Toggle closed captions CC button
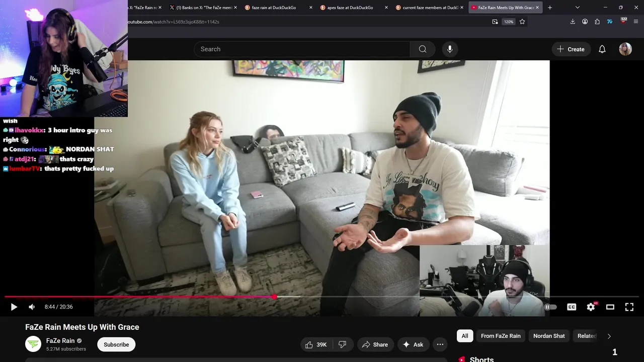Viewport: 644px width, 362px height. tap(572, 307)
